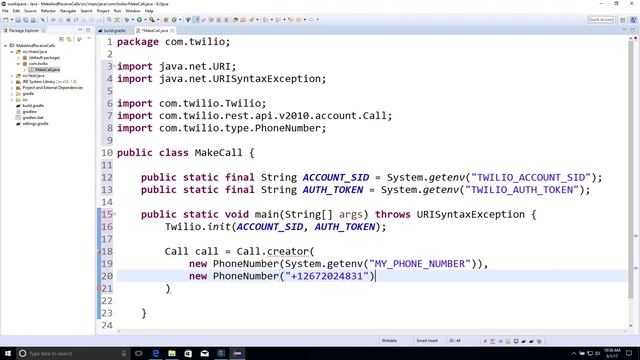This screenshot has height=360, width=640.
Task: Click the Writable status bar entry
Action: click(x=389, y=340)
